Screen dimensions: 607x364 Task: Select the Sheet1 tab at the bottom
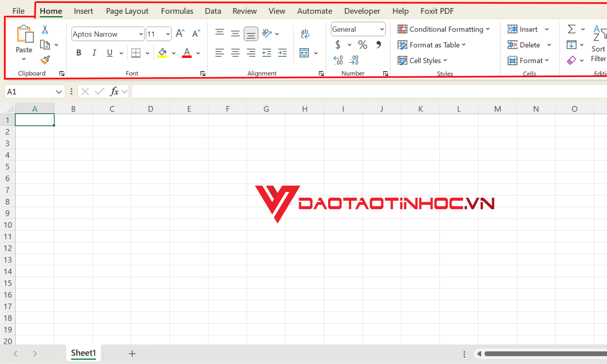click(x=83, y=353)
